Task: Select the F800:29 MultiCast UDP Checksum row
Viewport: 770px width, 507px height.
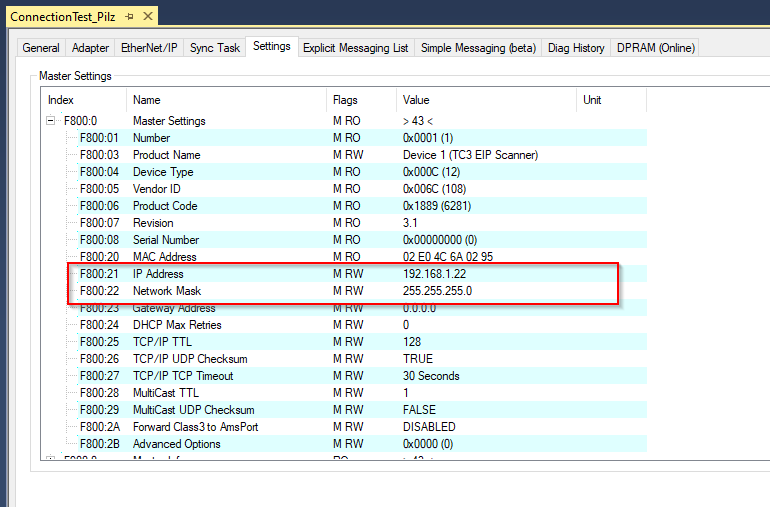Action: tap(362, 410)
